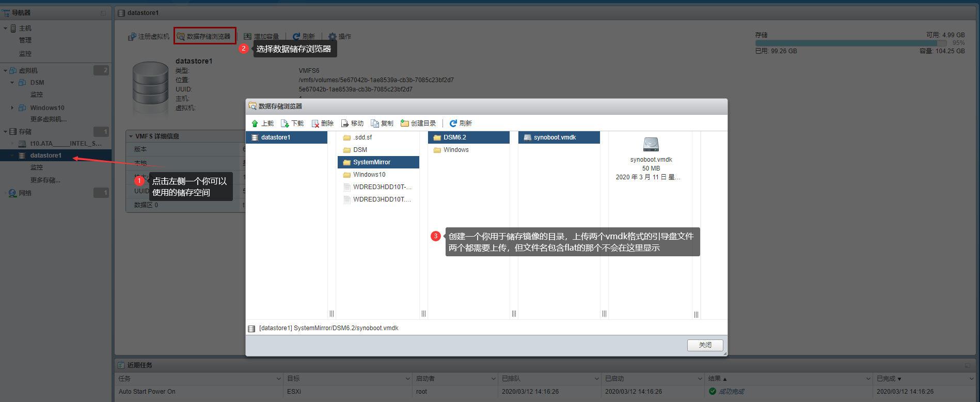Viewport: 980px width, 402px height.
Task: Open dropdown on the 任务 column header
Action: point(279,379)
